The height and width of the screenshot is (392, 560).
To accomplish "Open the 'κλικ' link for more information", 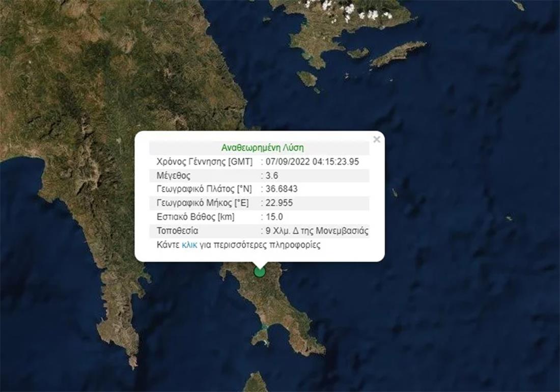I will [189, 245].
